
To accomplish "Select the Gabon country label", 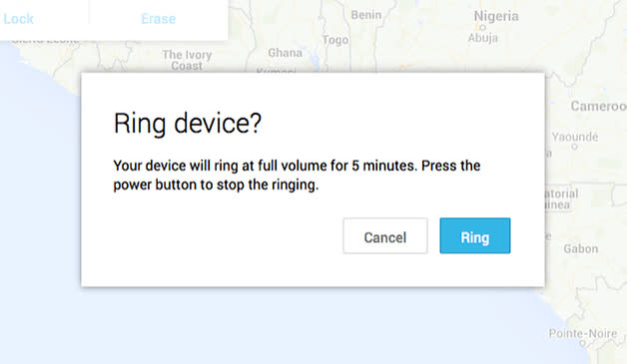I will pyautogui.click(x=581, y=249).
